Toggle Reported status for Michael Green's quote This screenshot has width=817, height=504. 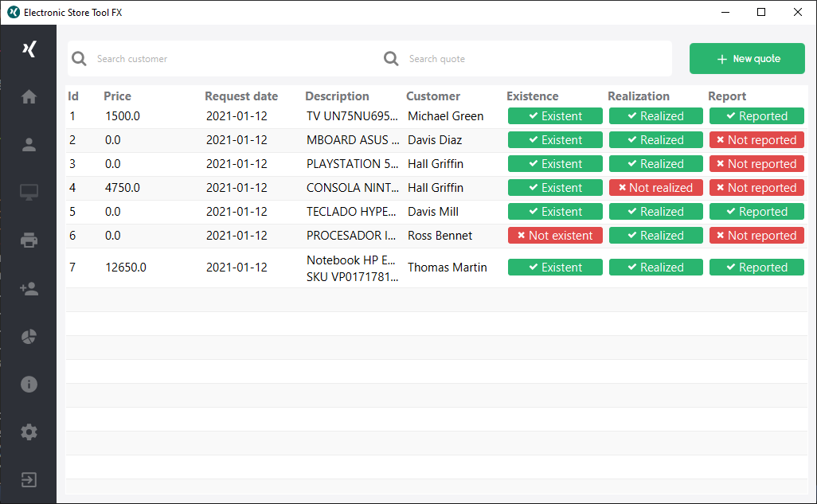pyautogui.click(x=756, y=115)
